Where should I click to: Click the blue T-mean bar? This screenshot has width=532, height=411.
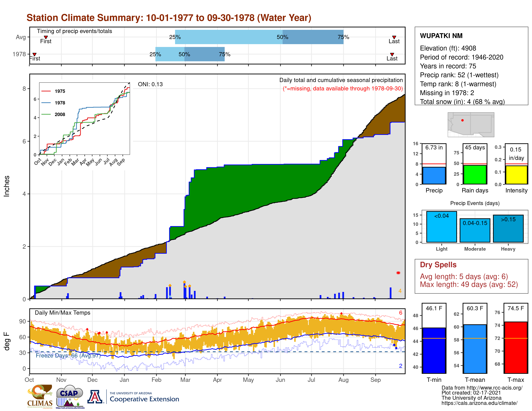click(475, 349)
